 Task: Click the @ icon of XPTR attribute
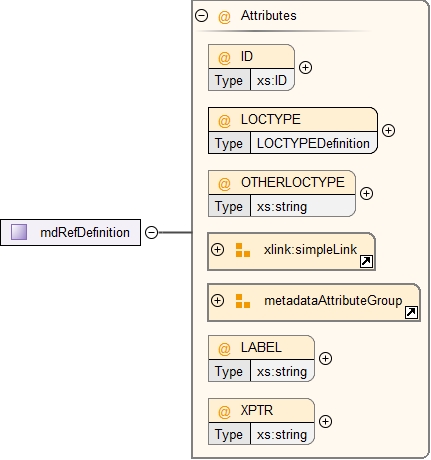[x=224, y=411]
